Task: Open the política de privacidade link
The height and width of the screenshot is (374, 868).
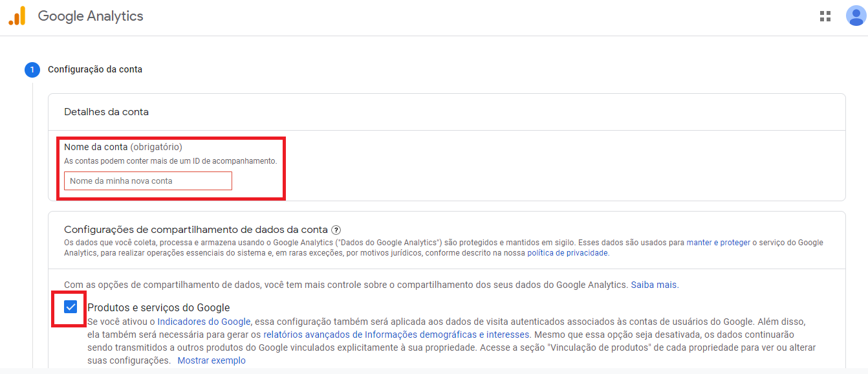Action: click(568, 253)
